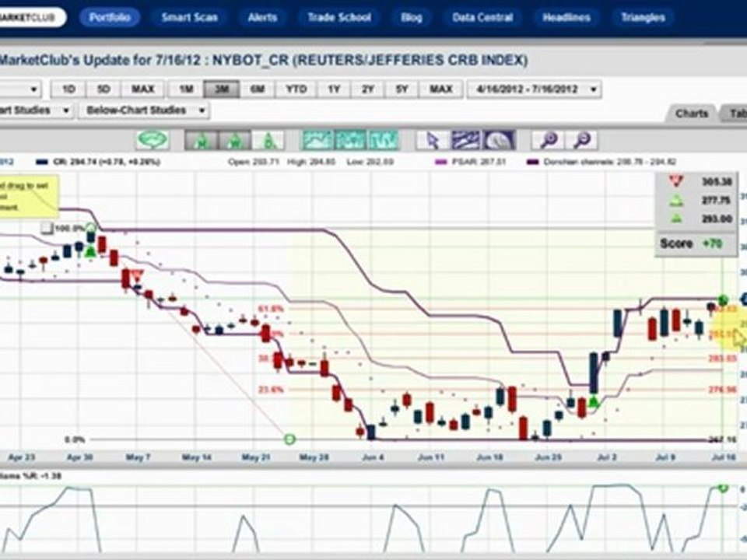The height and width of the screenshot is (560, 747).
Task: Open the Headlines menu
Action: coord(566,18)
